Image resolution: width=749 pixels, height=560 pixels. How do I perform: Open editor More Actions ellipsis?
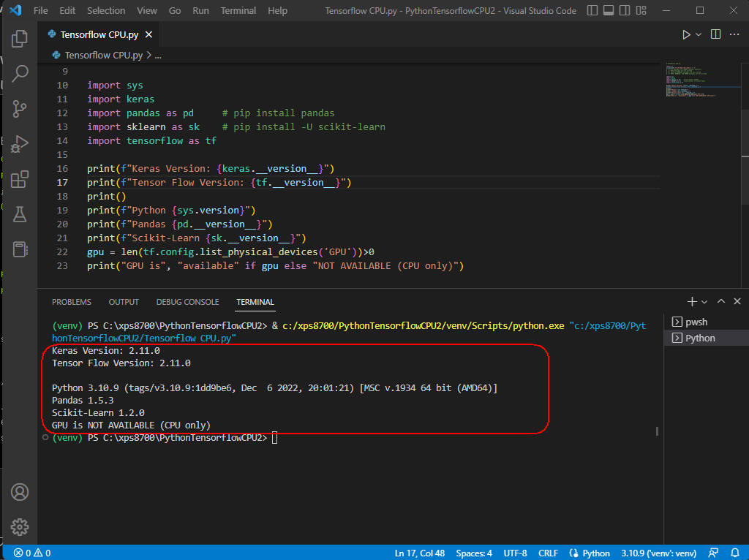tap(734, 34)
